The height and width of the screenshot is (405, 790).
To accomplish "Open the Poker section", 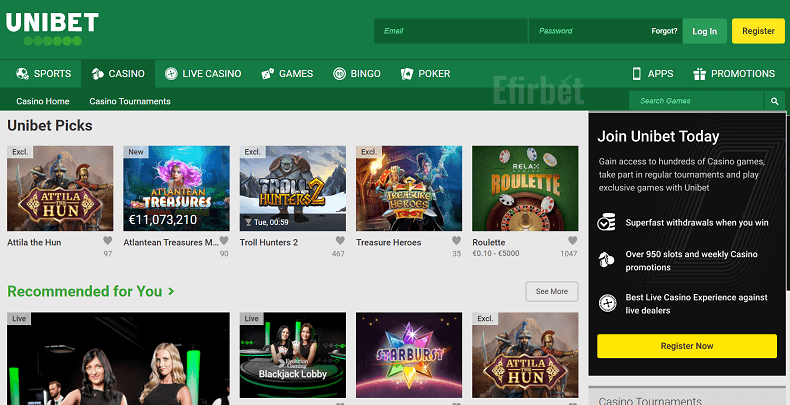I will click(x=425, y=73).
